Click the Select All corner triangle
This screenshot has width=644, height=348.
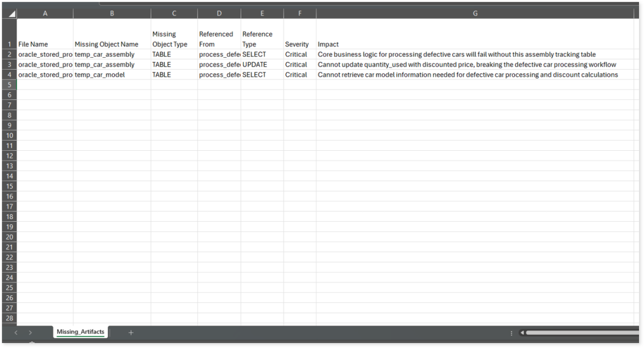pos(12,13)
